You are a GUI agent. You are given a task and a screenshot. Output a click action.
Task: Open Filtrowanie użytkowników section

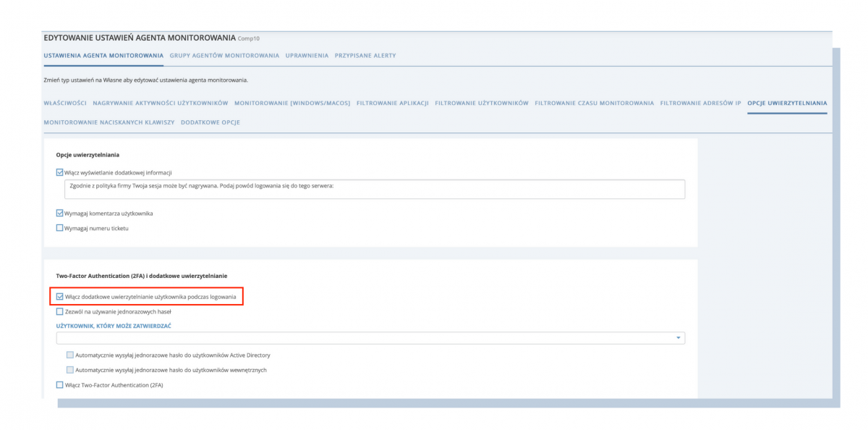pos(482,104)
